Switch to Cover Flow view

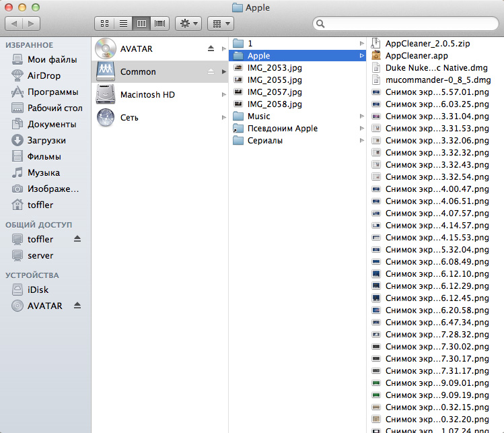tap(159, 24)
